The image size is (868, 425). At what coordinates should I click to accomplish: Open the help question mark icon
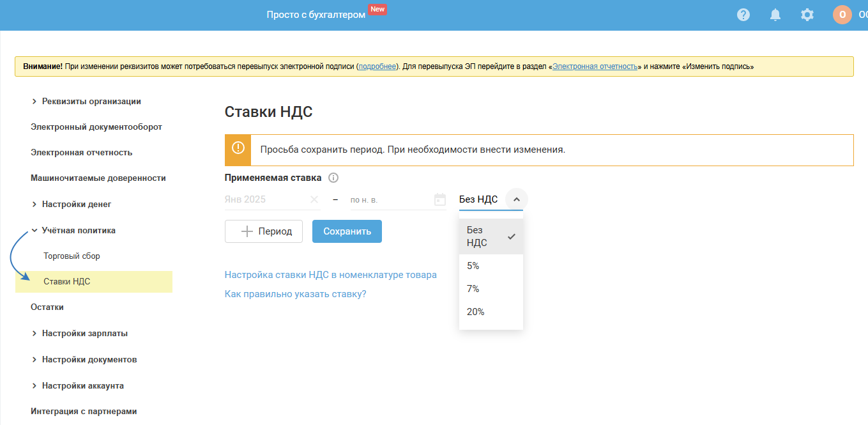[x=743, y=15]
